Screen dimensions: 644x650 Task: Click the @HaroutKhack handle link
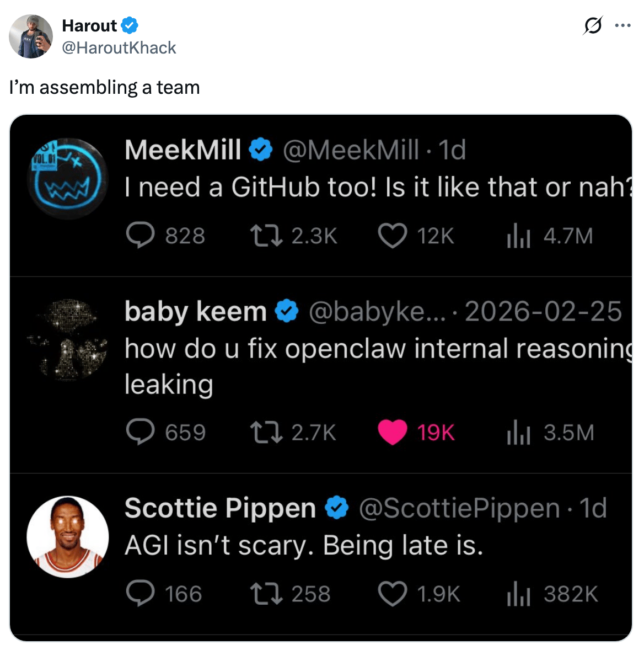[x=119, y=48]
